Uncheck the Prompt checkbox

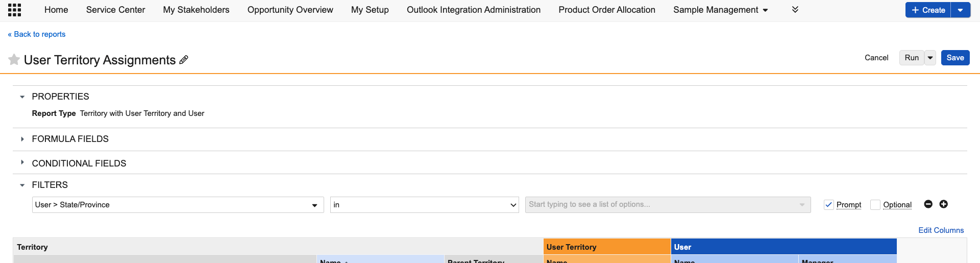tap(828, 205)
